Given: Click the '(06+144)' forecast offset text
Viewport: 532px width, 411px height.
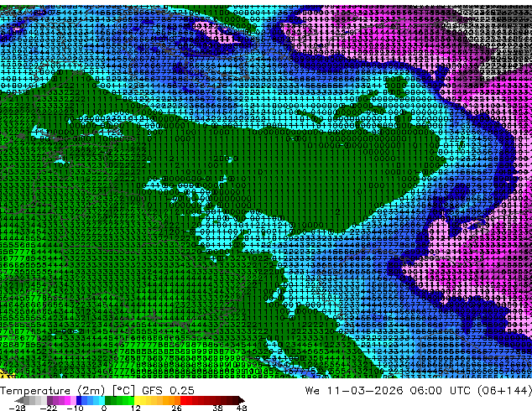Looking at the screenshot, I should coord(504,391).
